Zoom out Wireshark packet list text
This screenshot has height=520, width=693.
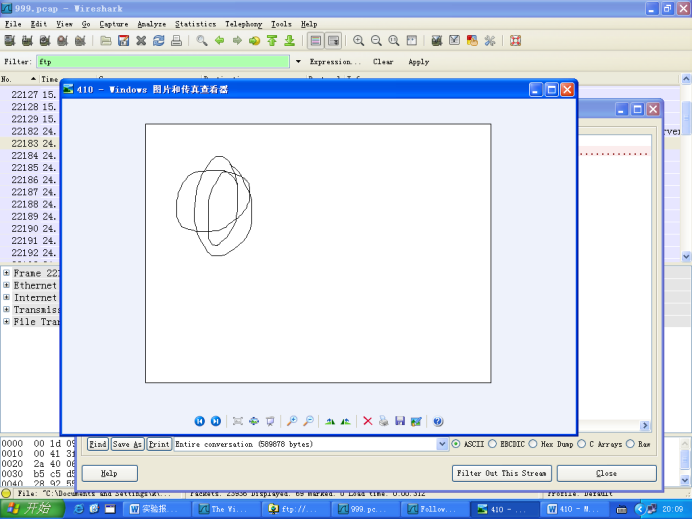[376, 41]
